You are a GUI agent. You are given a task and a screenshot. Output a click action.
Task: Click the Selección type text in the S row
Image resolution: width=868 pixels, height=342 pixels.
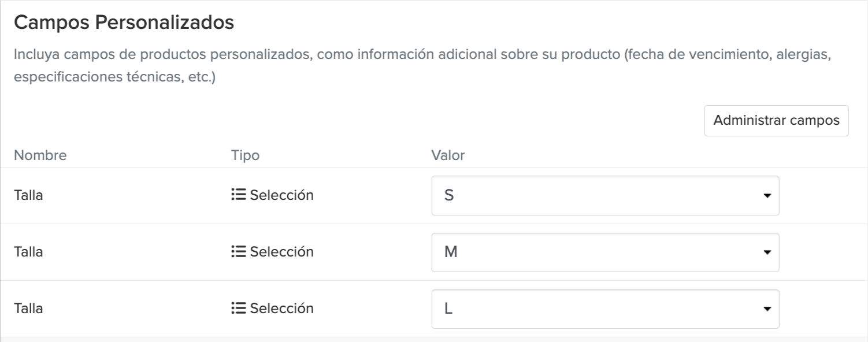click(x=281, y=196)
